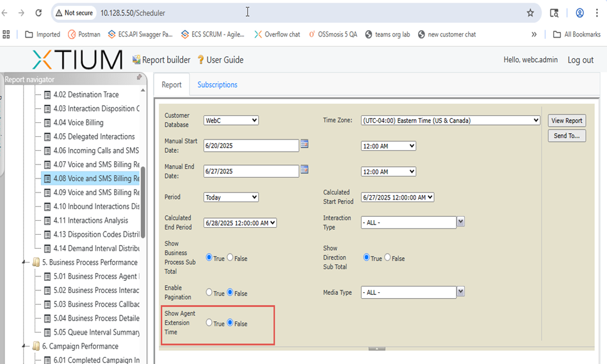Set Show Agent Extension Time to True
Viewport: 607px width, 364px height.
click(209, 323)
